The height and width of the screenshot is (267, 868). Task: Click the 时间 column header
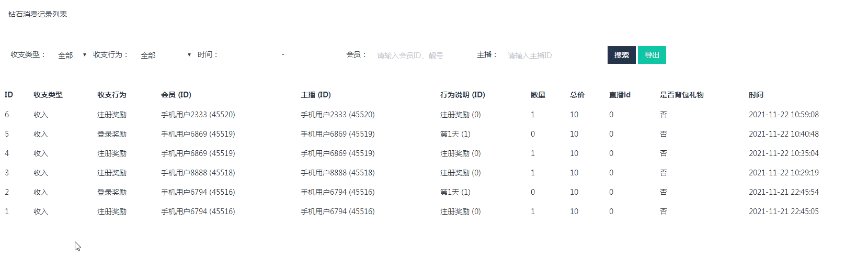coord(756,95)
